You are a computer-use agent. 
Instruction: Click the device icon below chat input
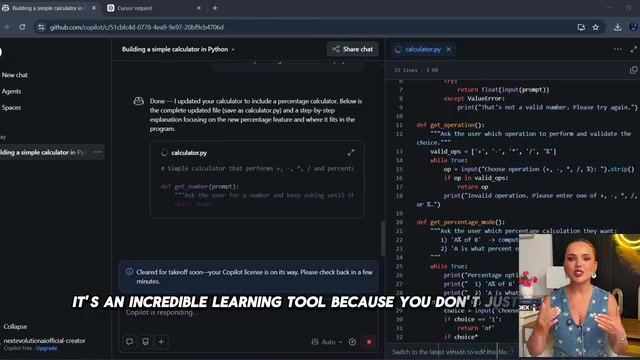(145, 342)
